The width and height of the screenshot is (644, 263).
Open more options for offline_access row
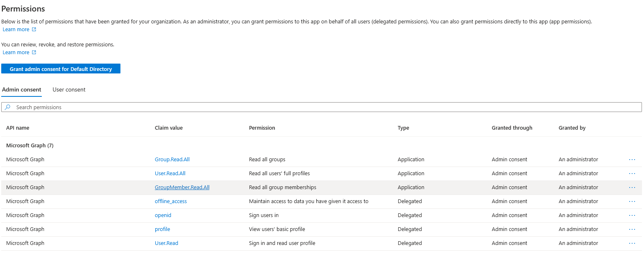(x=632, y=201)
